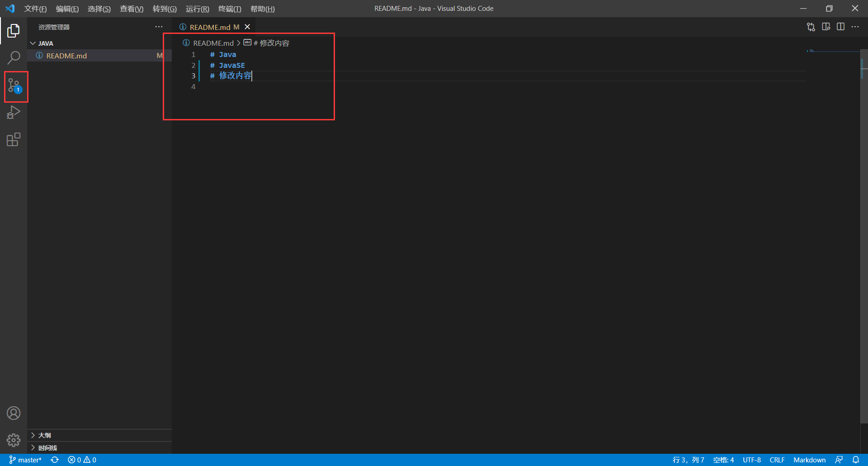The height and width of the screenshot is (466, 868).
Task: Open notifications bell in status bar
Action: coord(856,460)
